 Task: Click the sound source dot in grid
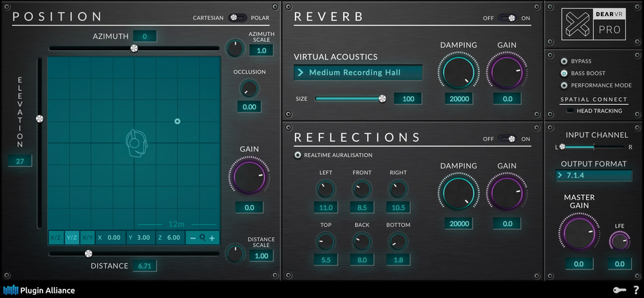[178, 121]
